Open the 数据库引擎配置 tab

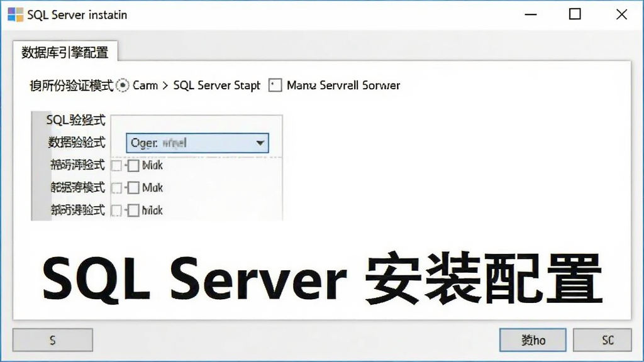pos(65,52)
